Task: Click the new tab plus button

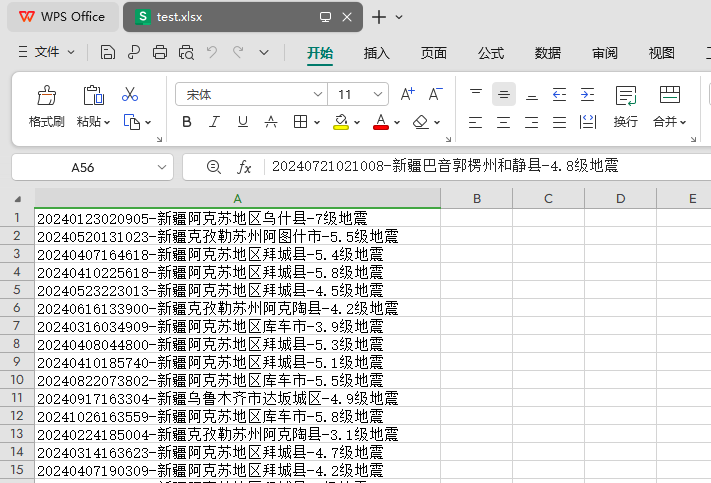Action: tap(379, 17)
